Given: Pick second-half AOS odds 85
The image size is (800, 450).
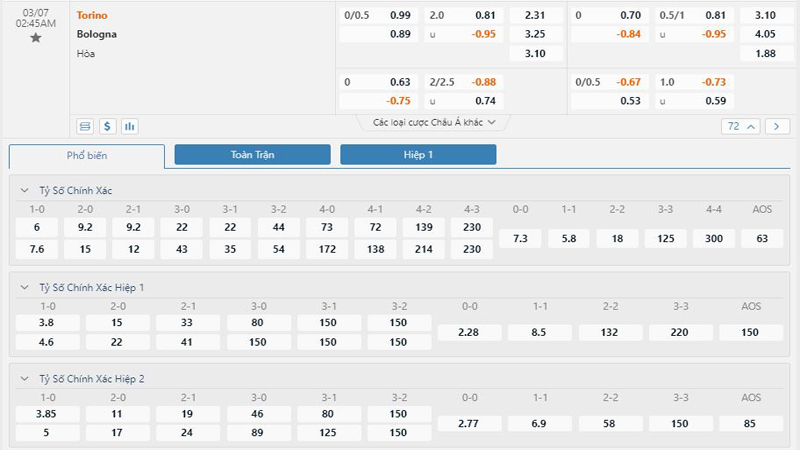Looking at the screenshot, I should [x=751, y=423].
